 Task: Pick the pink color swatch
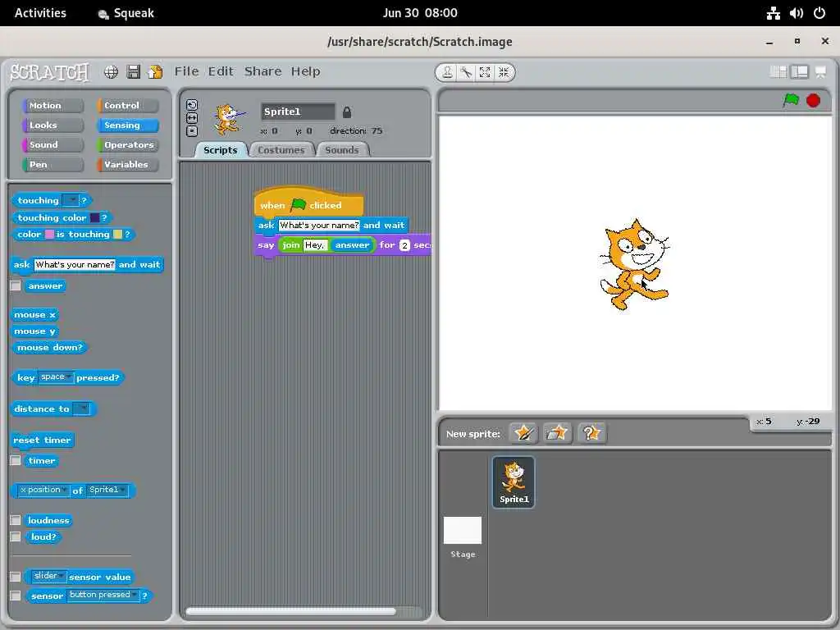[49, 234]
